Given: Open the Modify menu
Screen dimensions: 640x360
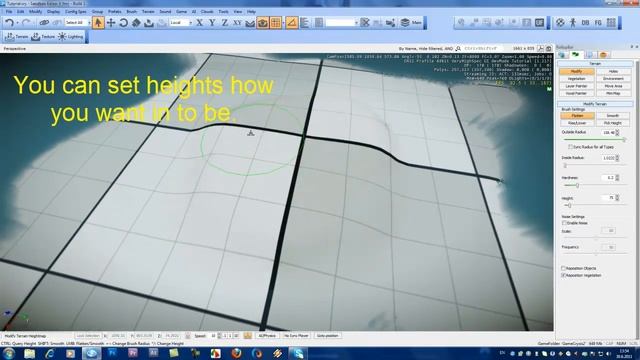Looking at the screenshot, I should click(x=36, y=12).
